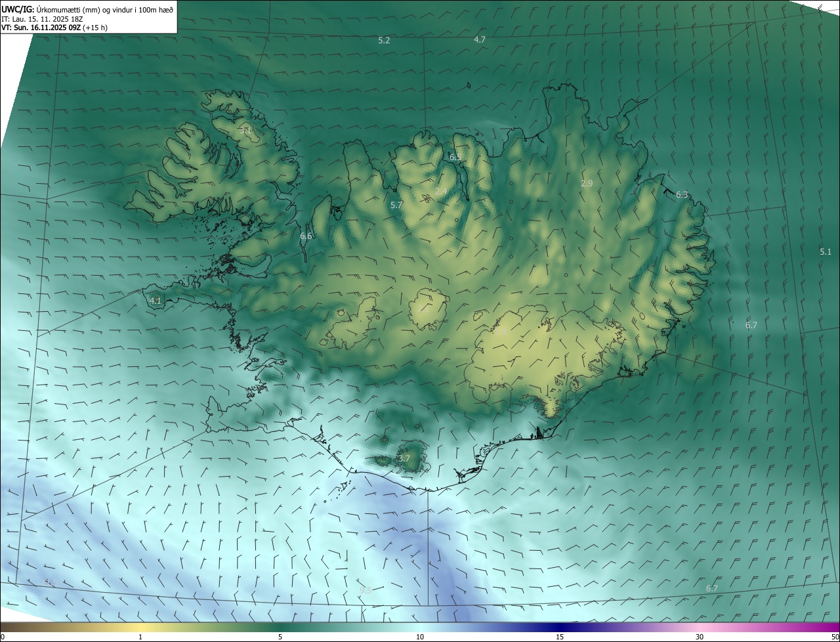Viewport: 840px width, 642px height.
Task: Click the 2.9 value in the northeast
Action: (x=587, y=184)
